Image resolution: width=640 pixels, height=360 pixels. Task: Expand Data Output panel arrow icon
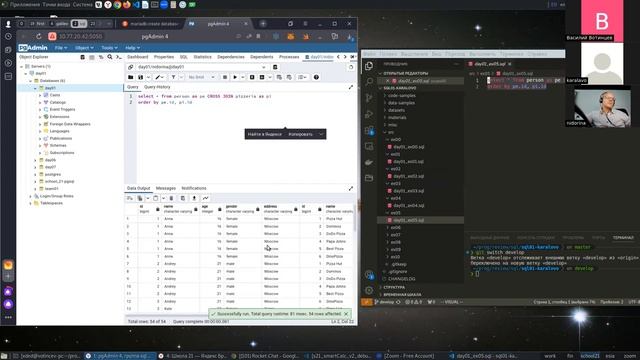(351, 188)
